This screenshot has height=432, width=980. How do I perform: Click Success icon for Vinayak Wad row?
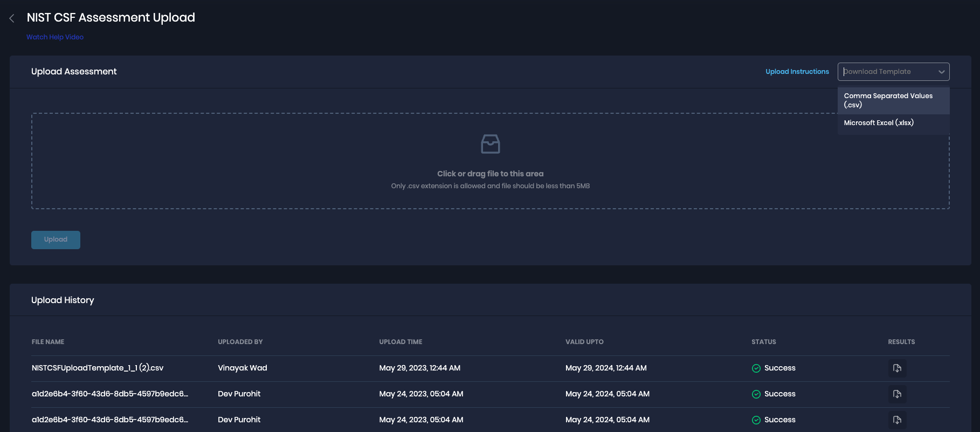(x=756, y=368)
